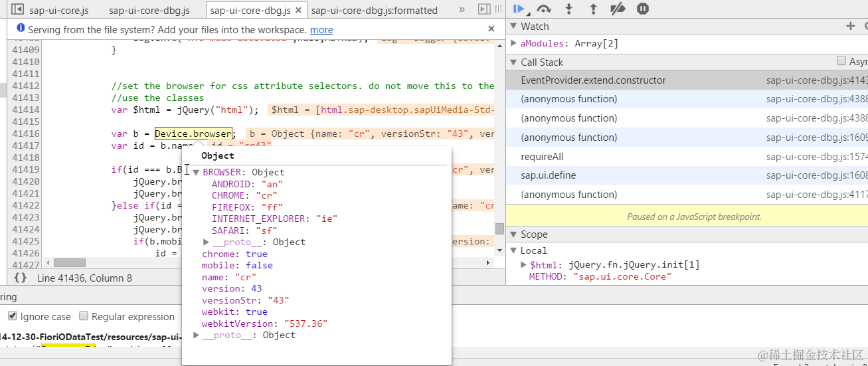Expand the last __proto__ entry in popup

196,335
